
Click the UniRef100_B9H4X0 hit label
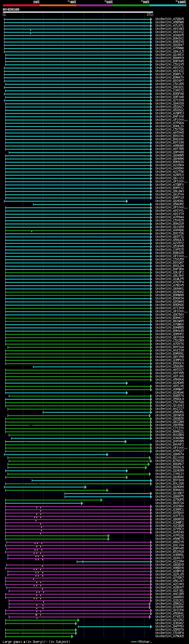click(x=170, y=490)
